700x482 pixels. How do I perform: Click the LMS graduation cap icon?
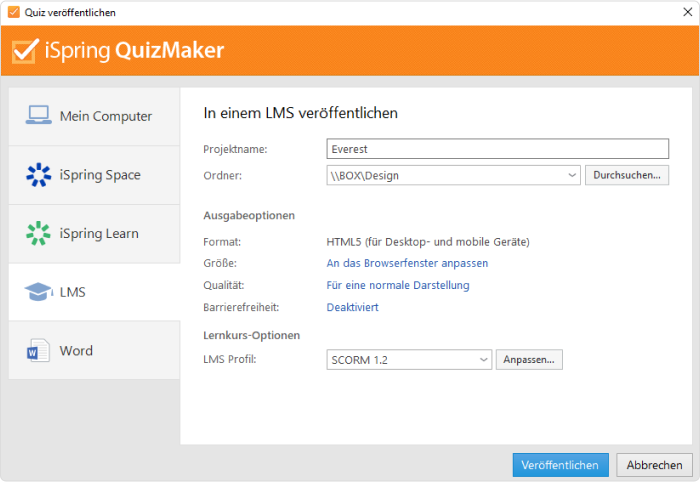pyautogui.click(x=38, y=292)
